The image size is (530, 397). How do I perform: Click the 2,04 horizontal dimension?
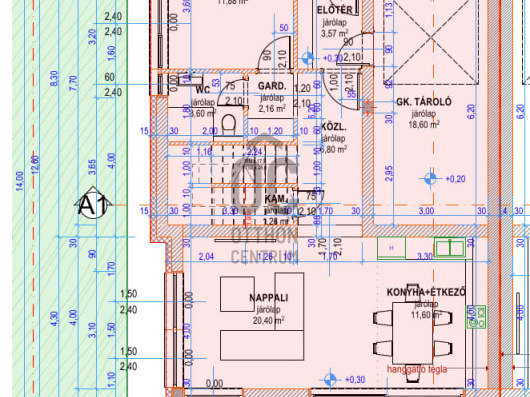[x=206, y=257]
